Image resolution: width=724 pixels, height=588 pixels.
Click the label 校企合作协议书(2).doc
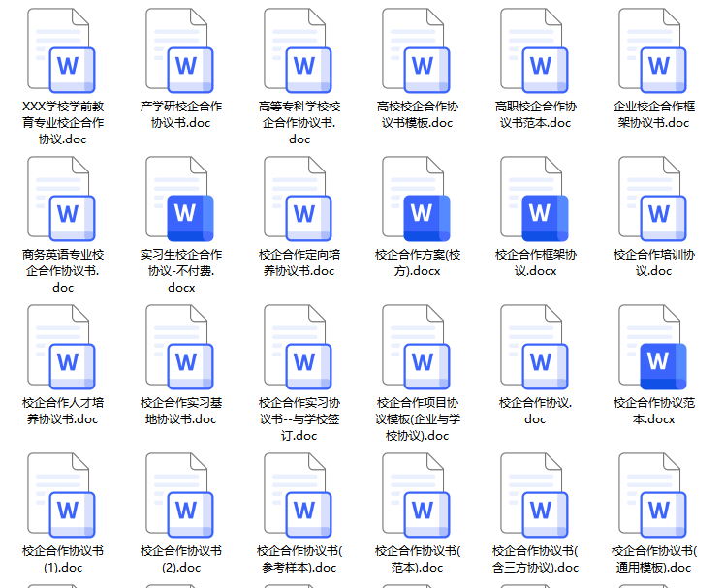tap(181, 559)
